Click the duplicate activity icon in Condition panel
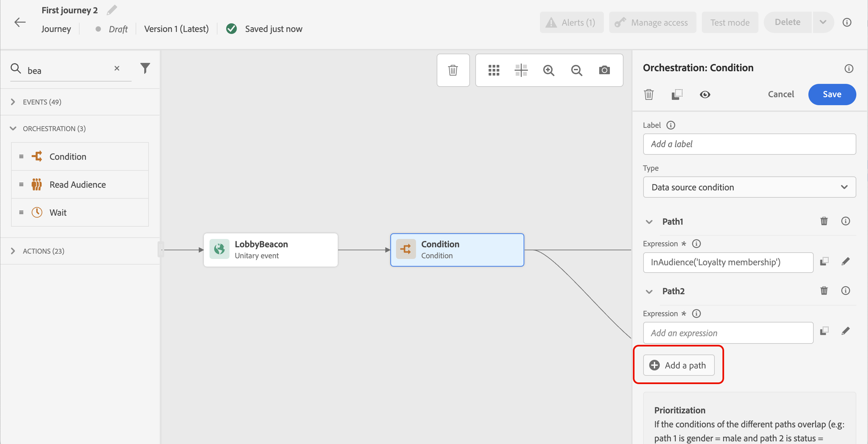868x444 pixels. 676,95
